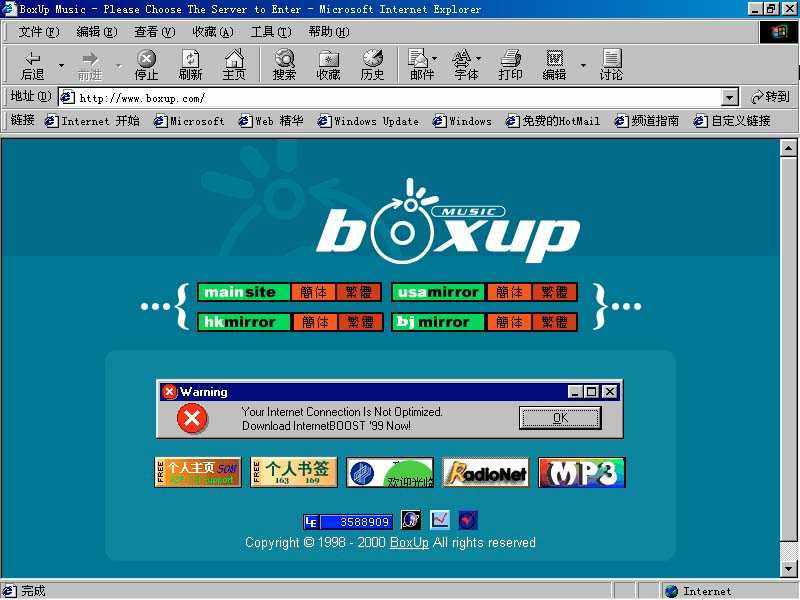
Task: Click the address bar URL field
Action: [390, 97]
